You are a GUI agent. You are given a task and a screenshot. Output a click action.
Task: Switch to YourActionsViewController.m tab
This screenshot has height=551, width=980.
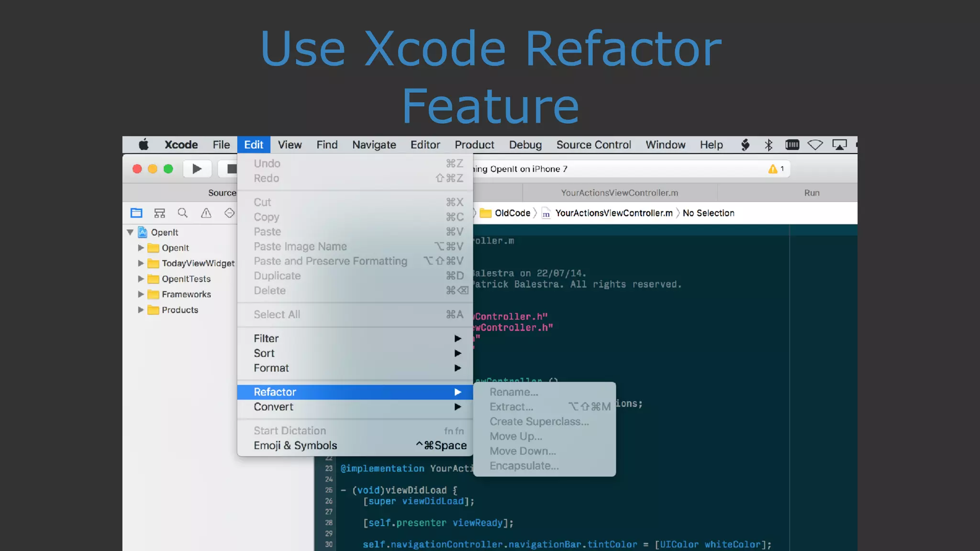click(620, 193)
